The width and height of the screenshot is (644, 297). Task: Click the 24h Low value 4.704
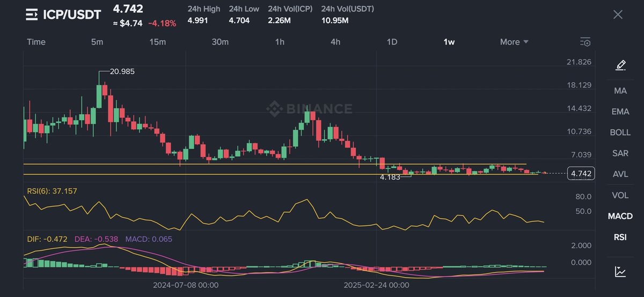[239, 20]
